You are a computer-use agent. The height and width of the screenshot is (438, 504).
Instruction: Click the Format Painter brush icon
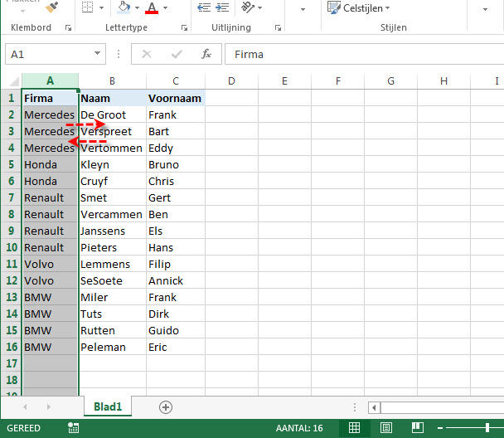pos(51,7)
